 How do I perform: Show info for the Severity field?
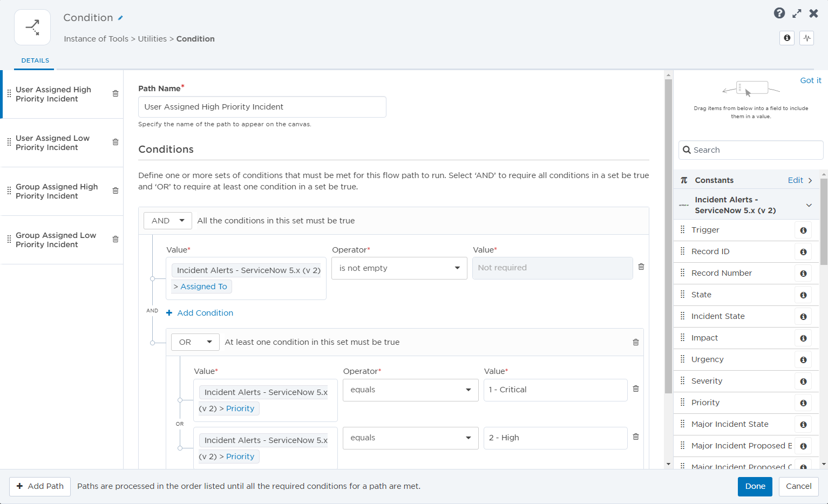pyautogui.click(x=803, y=382)
